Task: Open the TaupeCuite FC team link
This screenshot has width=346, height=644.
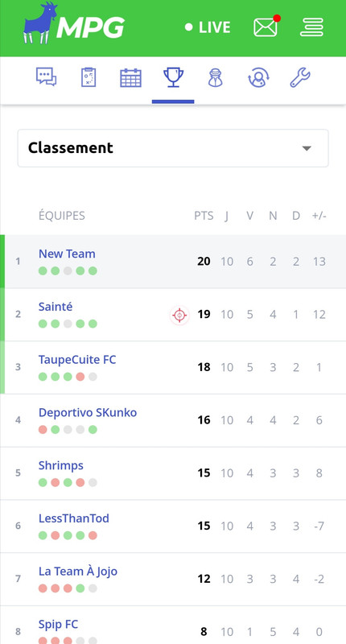Action: 77,360
